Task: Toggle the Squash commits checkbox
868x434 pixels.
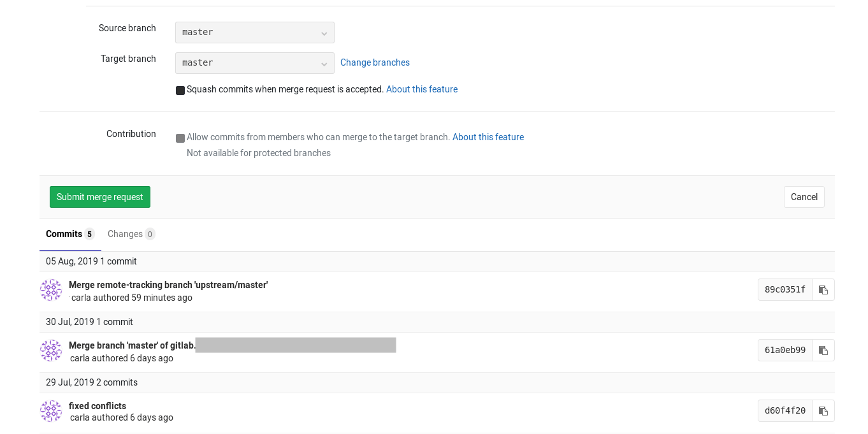Action: pos(180,90)
